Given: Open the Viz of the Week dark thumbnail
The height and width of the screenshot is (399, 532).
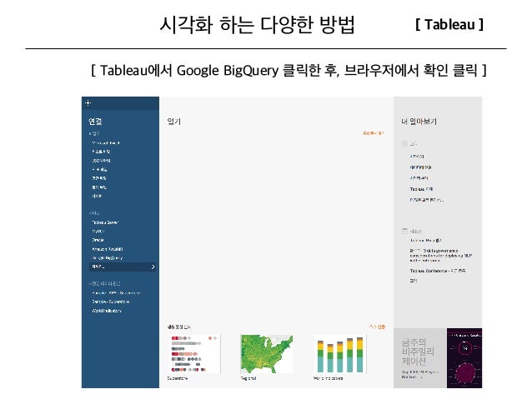Looking at the screenshot, I should pos(464,358).
